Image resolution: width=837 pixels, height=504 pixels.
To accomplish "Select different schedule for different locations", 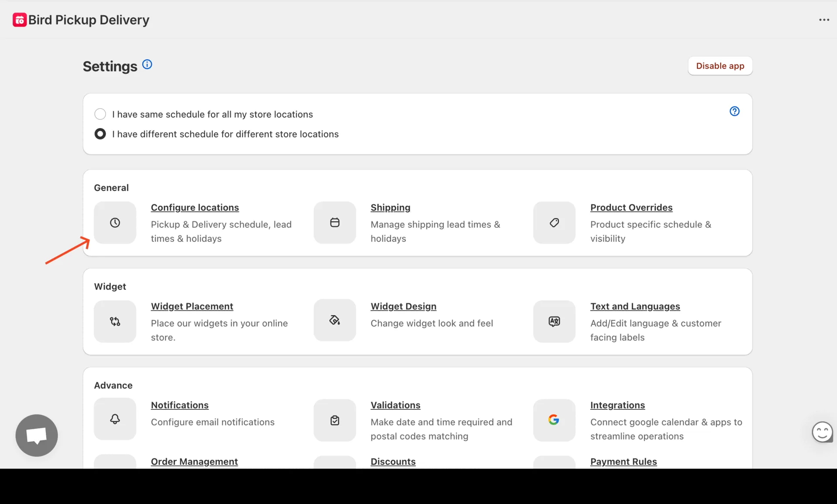I will (x=100, y=134).
